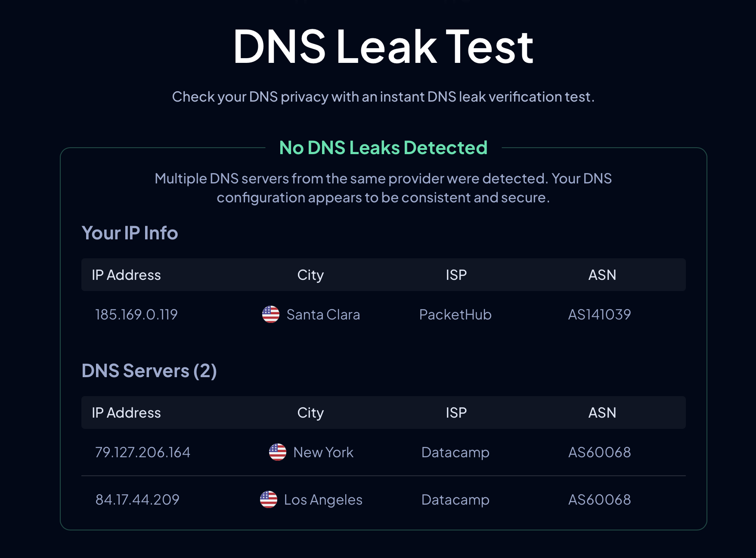
Task: Click the AS141039 ASN value
Action: (599, 314)
